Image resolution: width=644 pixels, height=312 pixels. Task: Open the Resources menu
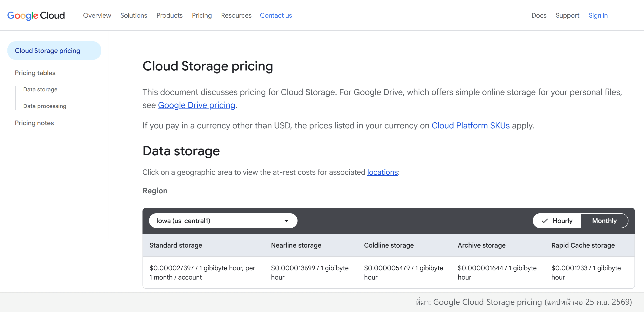point(236,16)
